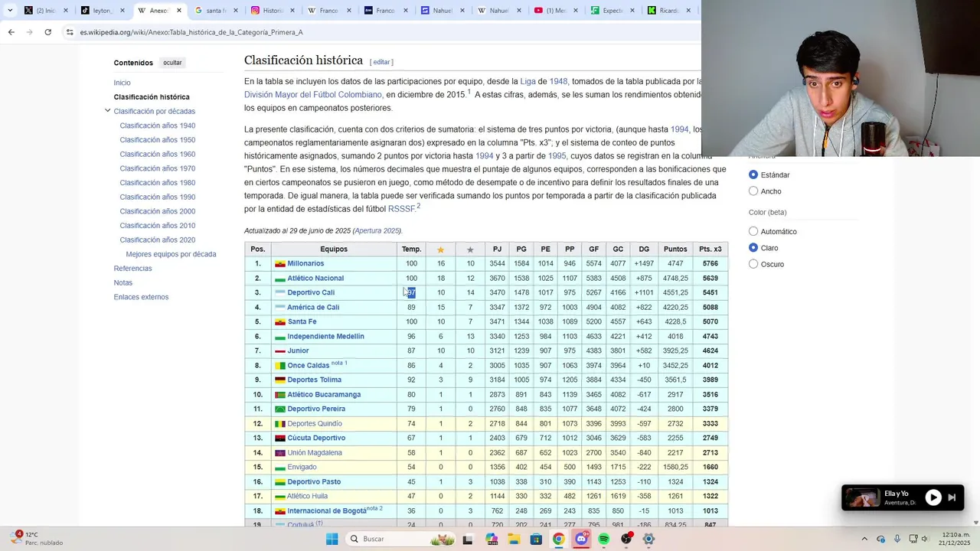Open Discord from the taskbar
This screenshot has height=551, width=980.
pos(581,539)
